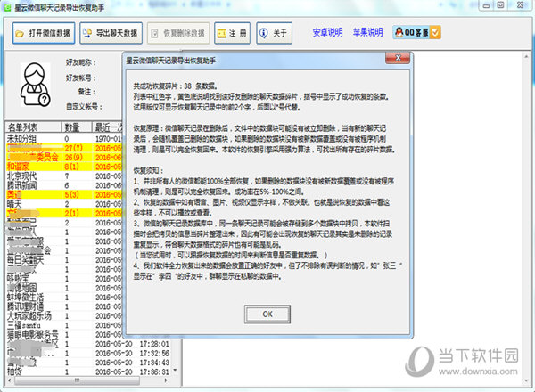Minimize the main application window

click(x=487, y=5)
